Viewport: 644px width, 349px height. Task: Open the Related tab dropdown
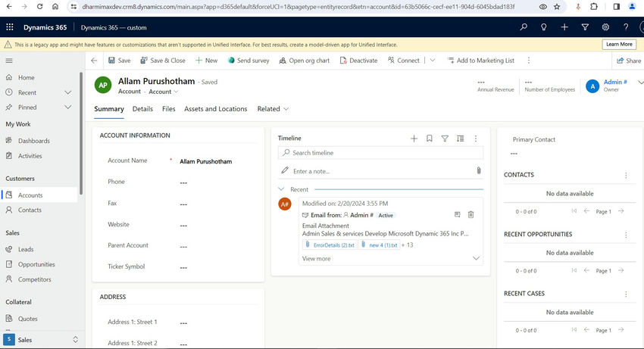click(x=273, y=109)
